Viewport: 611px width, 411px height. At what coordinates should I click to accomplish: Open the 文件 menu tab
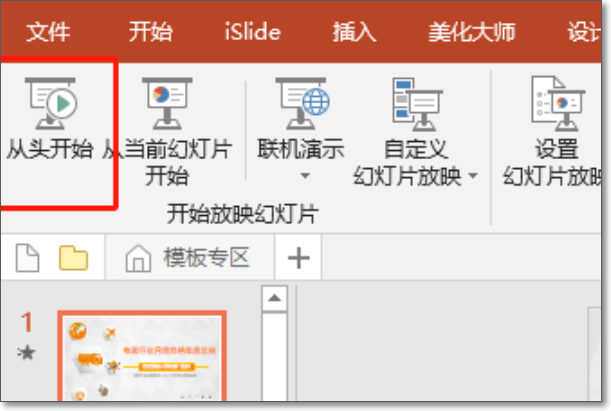coord(48,32)
